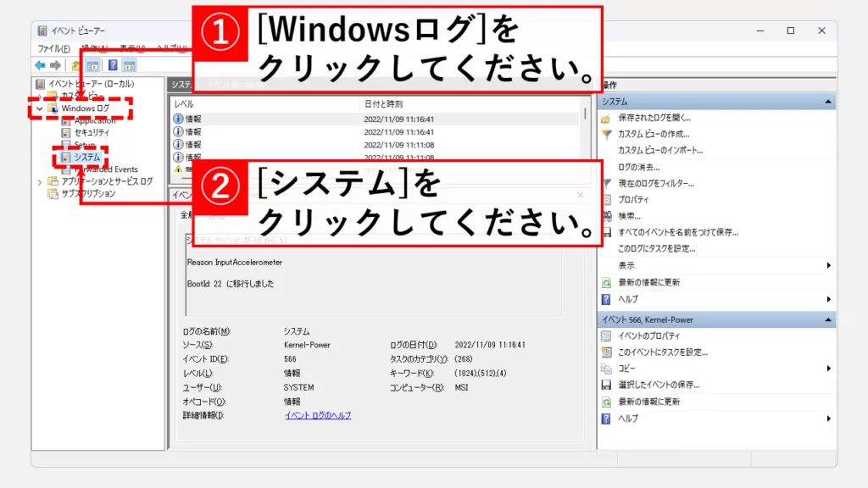Select システム log in tree

pos(87,157)
